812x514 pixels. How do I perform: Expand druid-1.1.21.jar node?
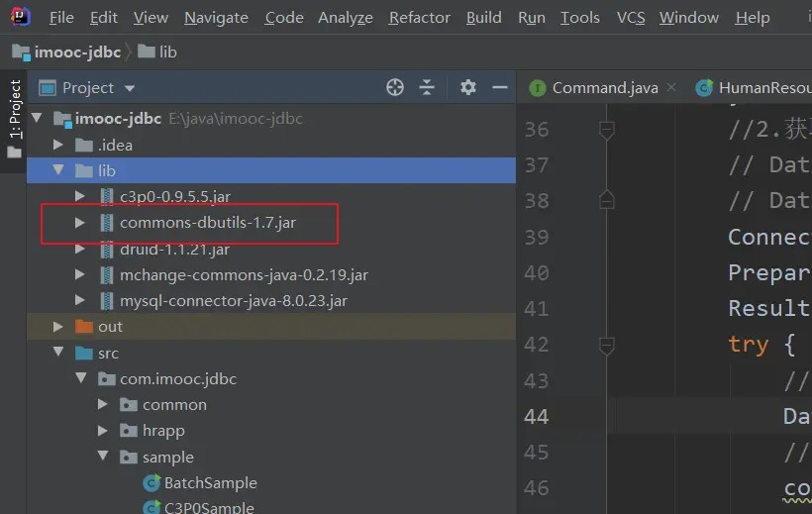click(80, 250)
